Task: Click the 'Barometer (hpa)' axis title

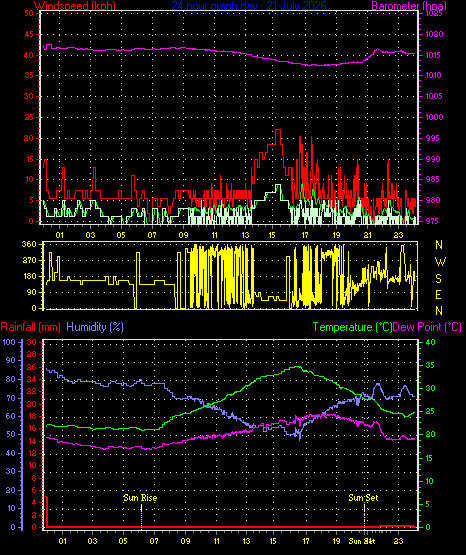Action: [409, 6]
